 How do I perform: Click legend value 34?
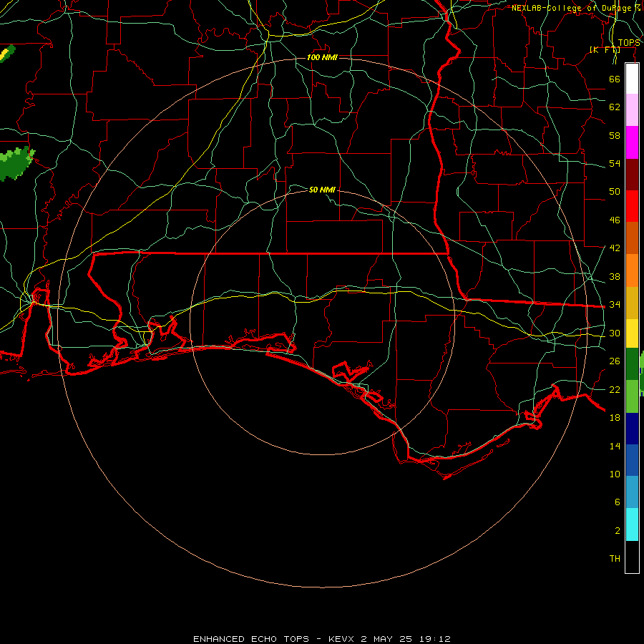615,305
